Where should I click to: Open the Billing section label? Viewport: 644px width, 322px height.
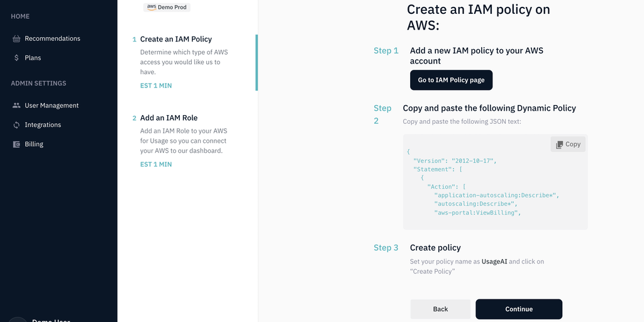(34, 144)
